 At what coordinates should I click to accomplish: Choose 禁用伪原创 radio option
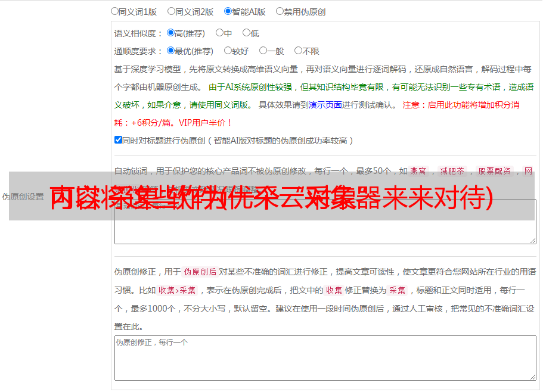(x=280, y=11)
